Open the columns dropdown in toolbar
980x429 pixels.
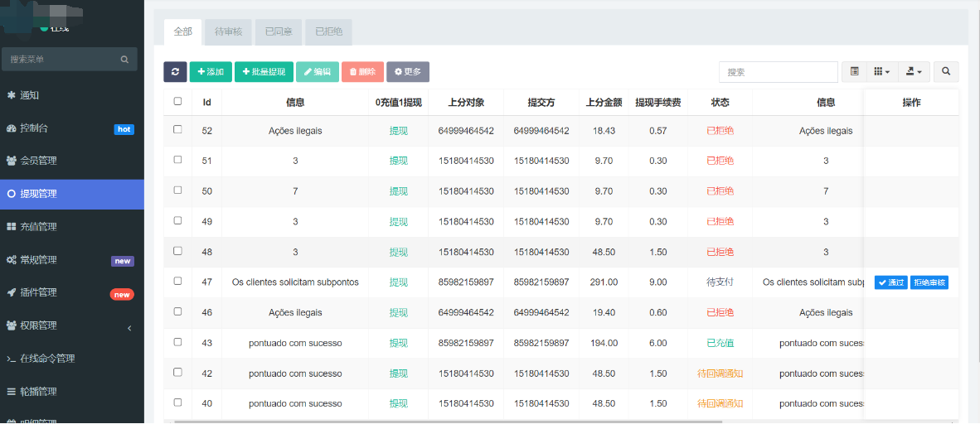(x=881, y=72)
